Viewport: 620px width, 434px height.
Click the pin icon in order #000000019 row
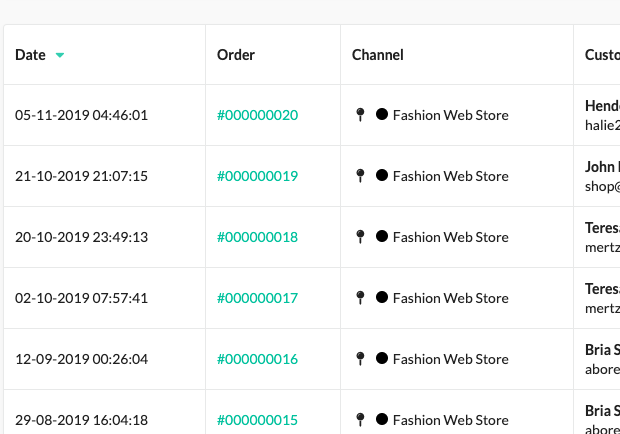click(360, 175)
